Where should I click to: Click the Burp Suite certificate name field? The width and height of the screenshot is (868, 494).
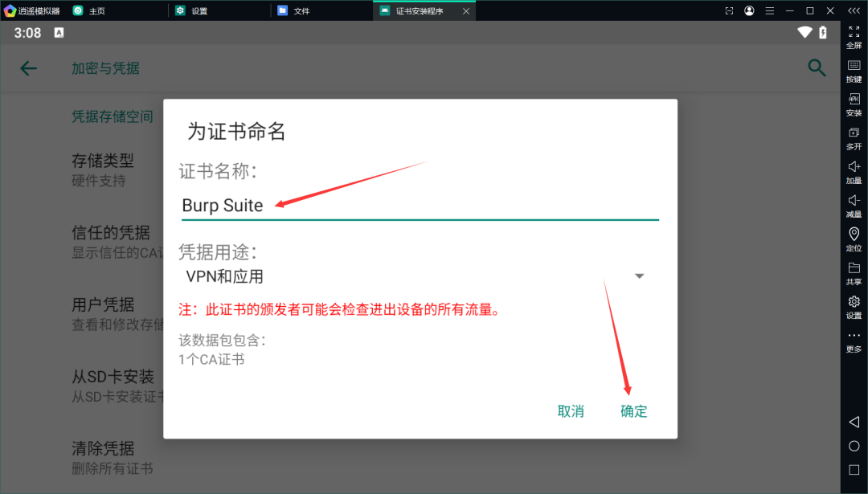pos(321,205)
